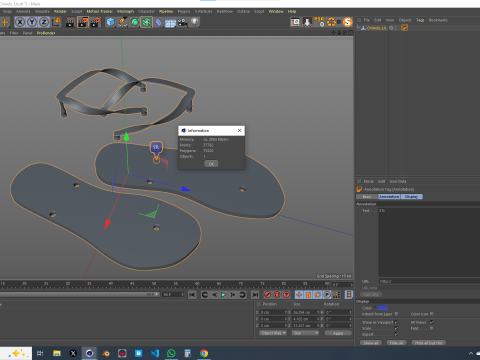Image resolution: width=480 pixels, height=360 pixels.
Task: Toggle Show in Viewport checkbox
Action: coord(397,322)
